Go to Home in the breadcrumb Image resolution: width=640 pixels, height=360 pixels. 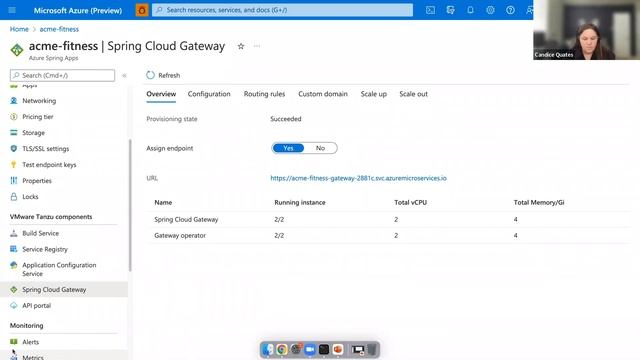(19, 29)
